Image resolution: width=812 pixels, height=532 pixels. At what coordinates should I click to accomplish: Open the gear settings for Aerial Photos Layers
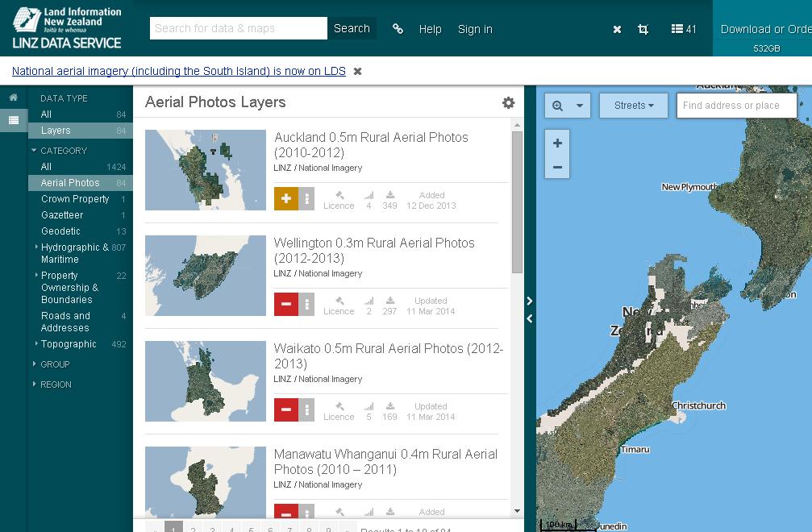point(508,103)
